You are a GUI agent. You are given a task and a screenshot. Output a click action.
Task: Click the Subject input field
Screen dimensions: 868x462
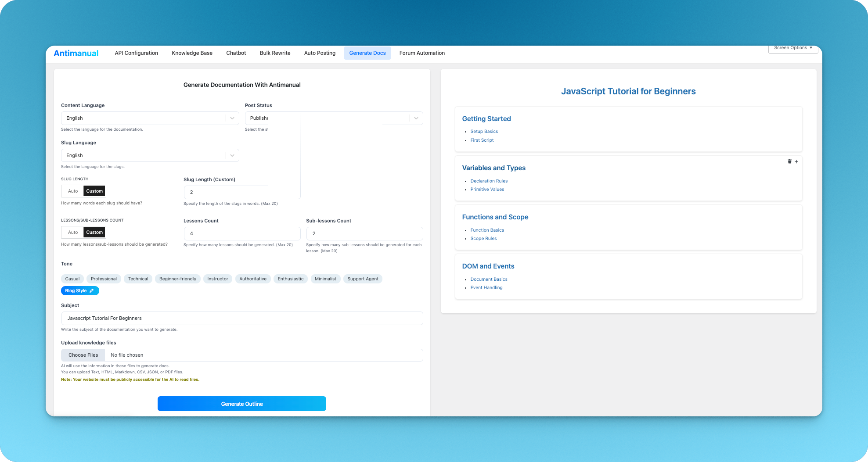(242, 318)
